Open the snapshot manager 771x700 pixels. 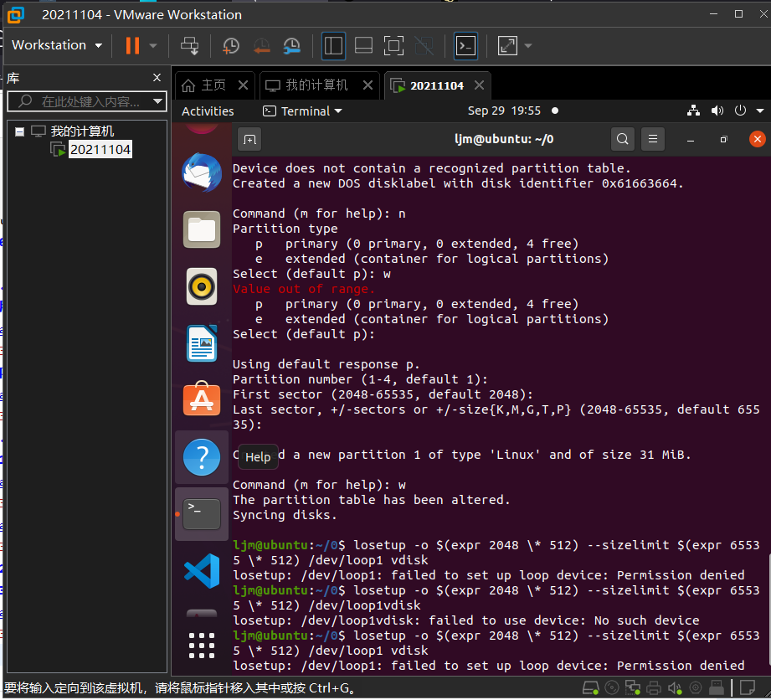(291, 46)
